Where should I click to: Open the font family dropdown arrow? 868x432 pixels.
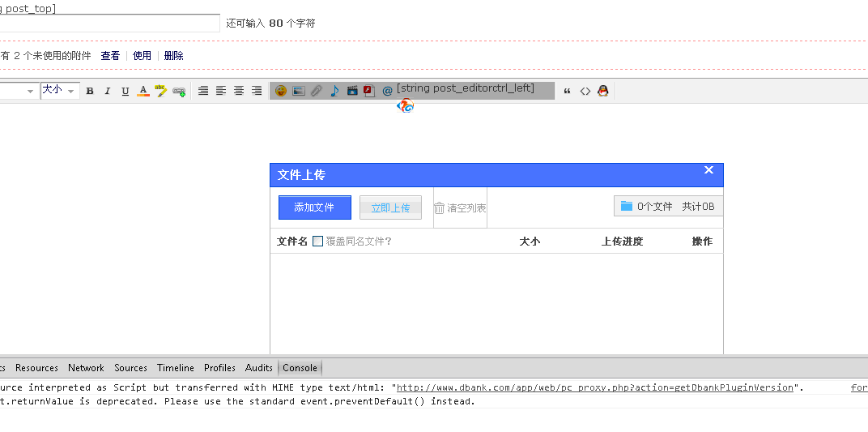31,92
